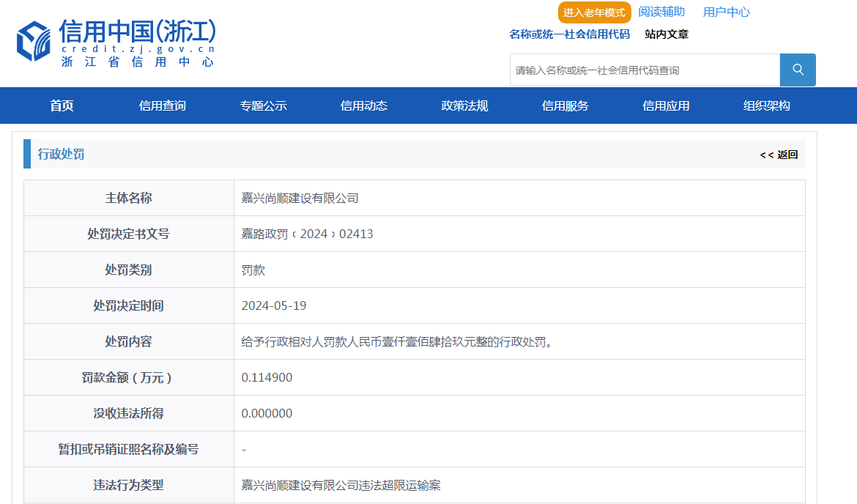857x504 pixels.
Task: Open 信用应用 navigation menu
Action: pos(666,105)
